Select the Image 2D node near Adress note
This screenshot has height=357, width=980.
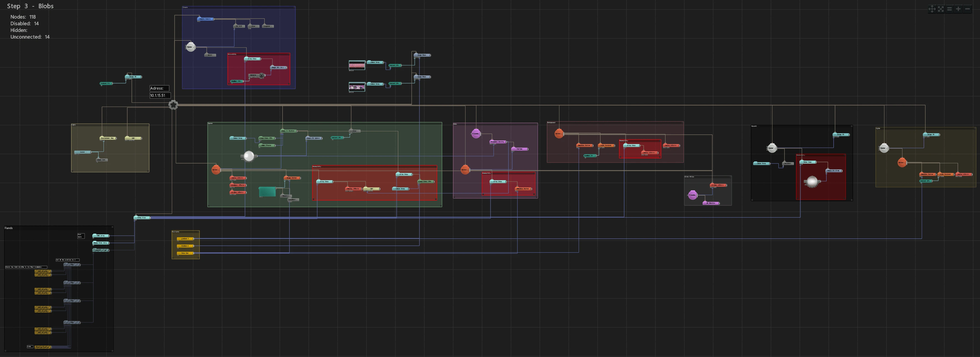click(x=133, y=77)
